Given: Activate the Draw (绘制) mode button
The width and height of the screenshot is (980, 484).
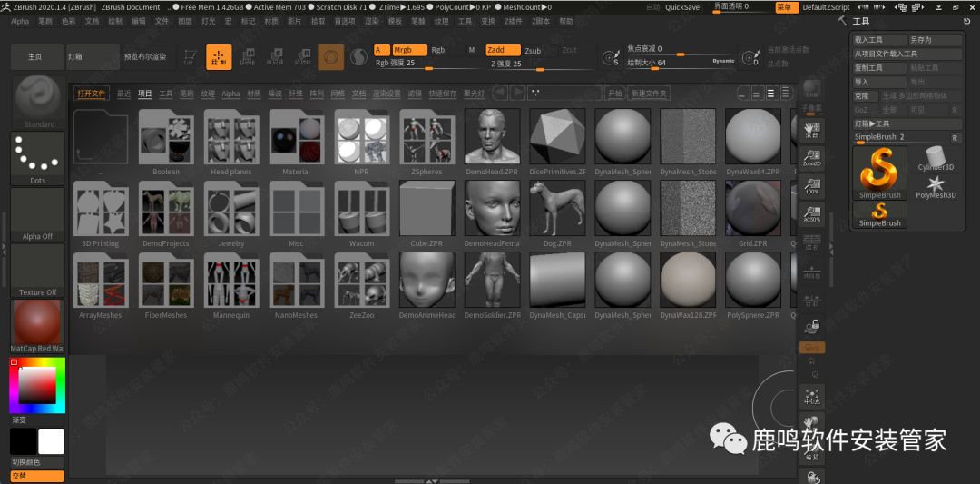Looking at the screenshot, I should point(219,57).
